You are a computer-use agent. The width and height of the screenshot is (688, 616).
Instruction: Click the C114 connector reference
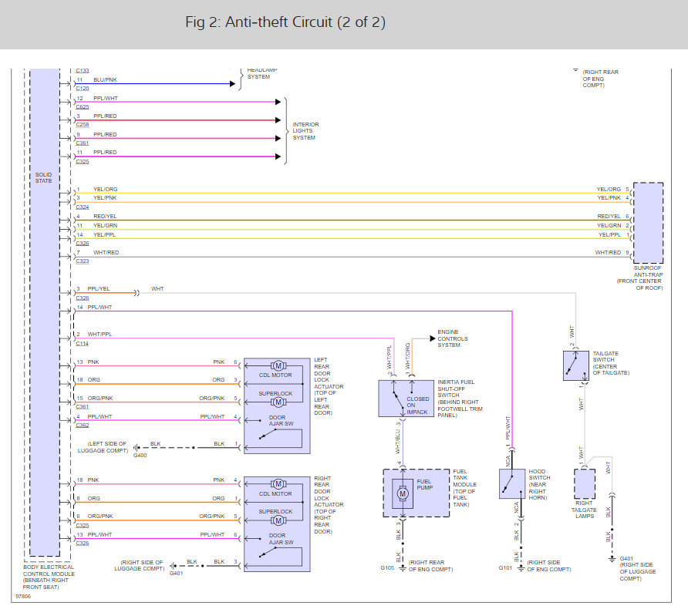pos(83,343)
